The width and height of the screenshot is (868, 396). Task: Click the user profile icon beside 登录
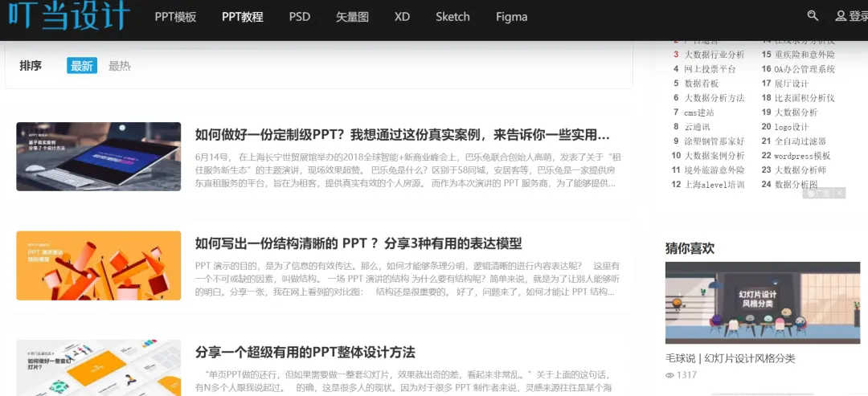point(841,16)
